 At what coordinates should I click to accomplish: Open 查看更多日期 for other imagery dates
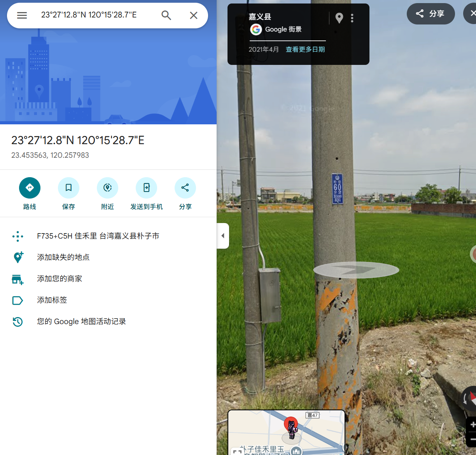305,49
